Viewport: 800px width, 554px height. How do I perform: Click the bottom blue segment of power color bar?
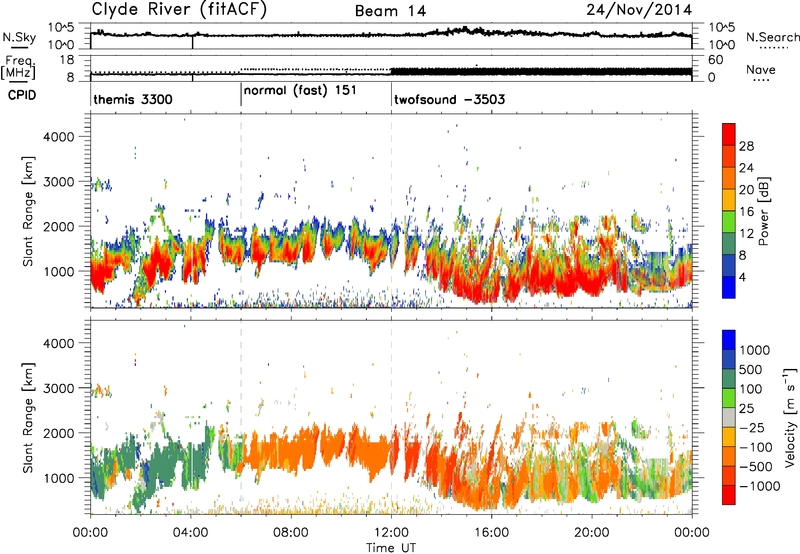tap(729, 287)
